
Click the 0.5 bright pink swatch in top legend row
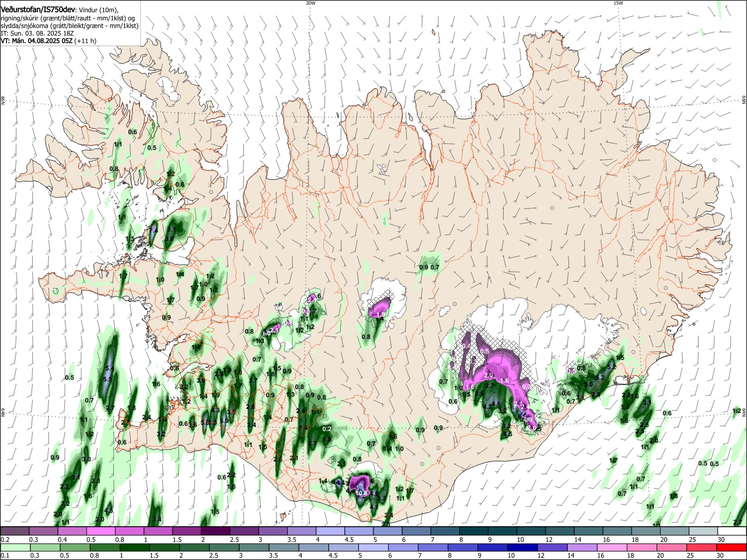pyautogui.click(x=100, y=531)
